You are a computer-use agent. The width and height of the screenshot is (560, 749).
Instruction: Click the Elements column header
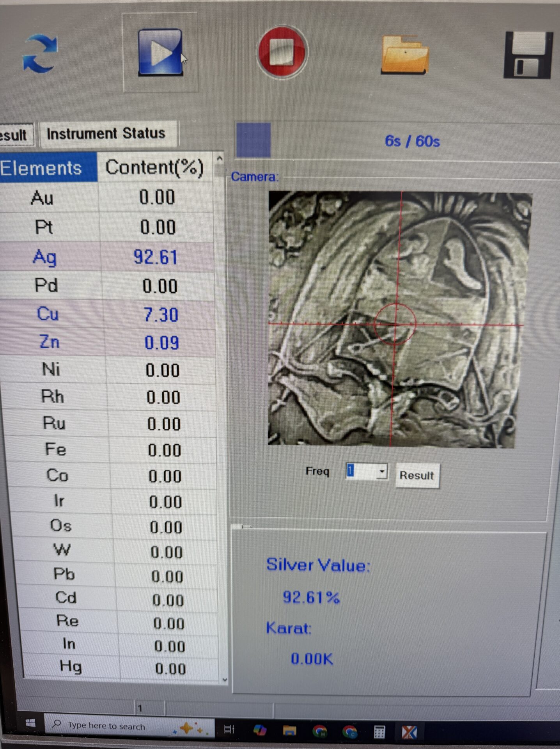click(x=48, y=168)
